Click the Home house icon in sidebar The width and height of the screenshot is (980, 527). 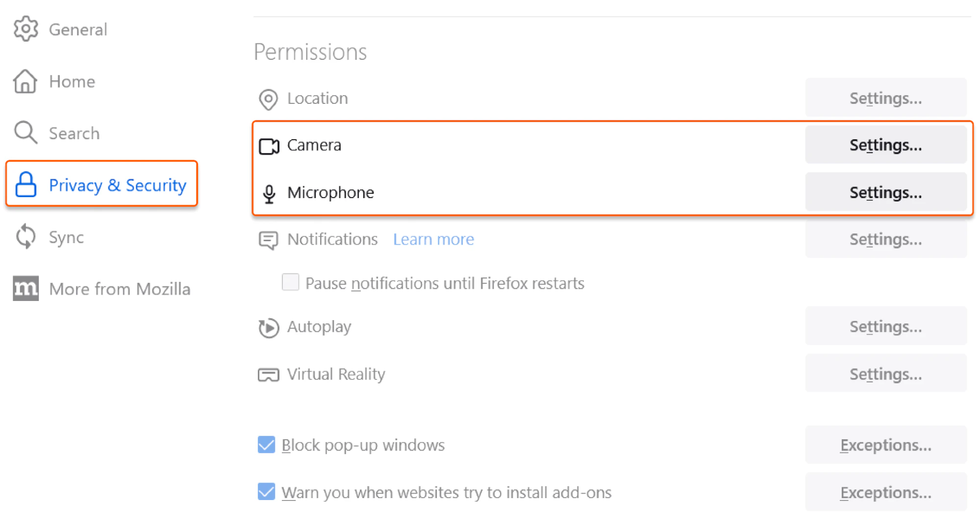25,81
